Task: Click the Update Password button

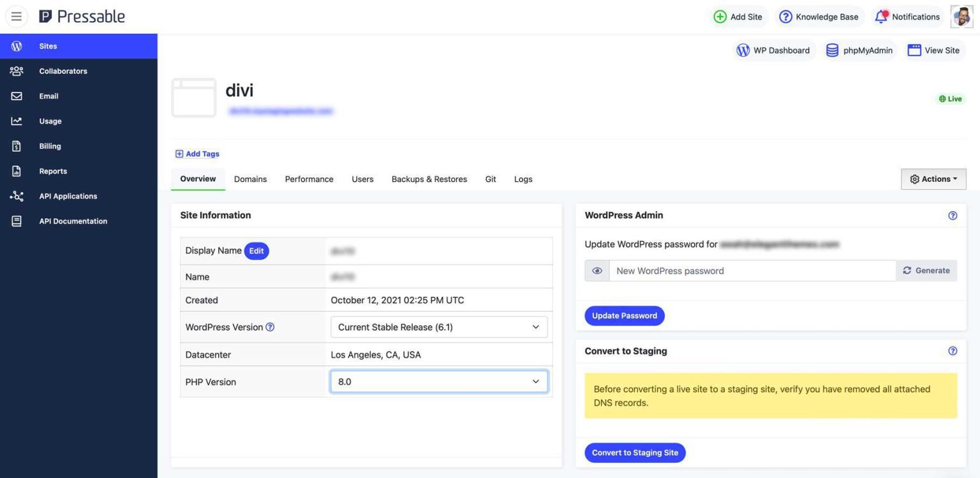Action: 624,315
